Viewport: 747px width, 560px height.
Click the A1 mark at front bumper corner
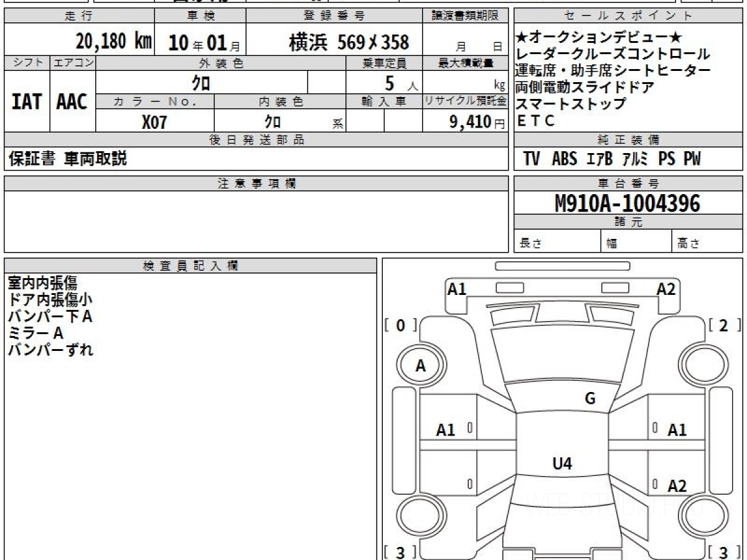point(457,289)
